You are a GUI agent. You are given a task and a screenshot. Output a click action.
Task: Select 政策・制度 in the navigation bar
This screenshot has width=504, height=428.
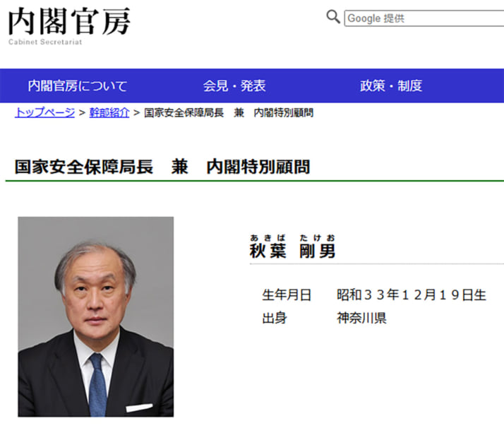[391, 86]
